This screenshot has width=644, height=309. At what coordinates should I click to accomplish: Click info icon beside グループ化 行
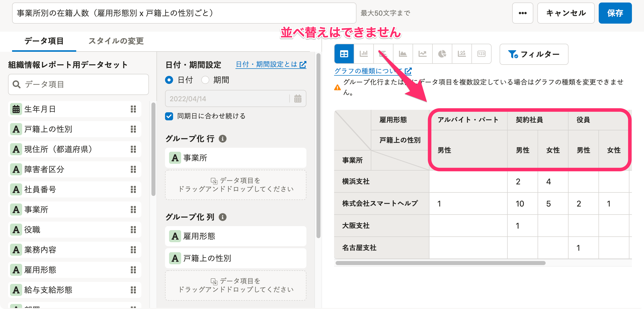223,139
